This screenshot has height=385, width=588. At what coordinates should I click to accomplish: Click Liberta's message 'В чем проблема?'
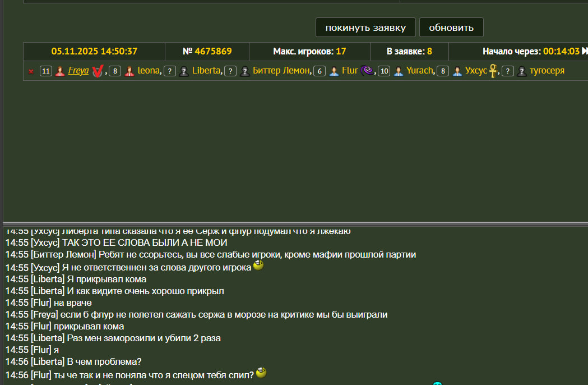[104, 362]
